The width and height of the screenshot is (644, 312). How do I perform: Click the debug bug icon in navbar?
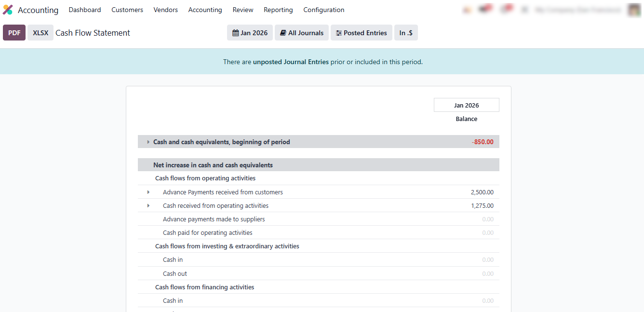[x=466, y=10]
